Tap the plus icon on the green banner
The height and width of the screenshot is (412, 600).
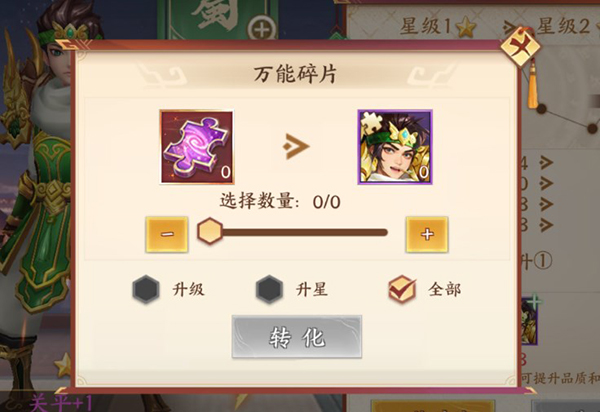262,29
